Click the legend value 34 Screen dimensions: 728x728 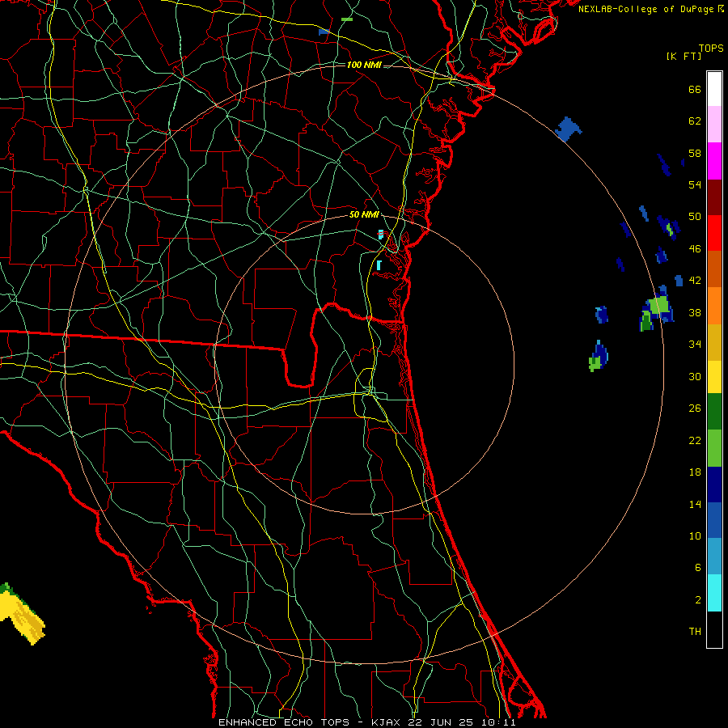695,345
